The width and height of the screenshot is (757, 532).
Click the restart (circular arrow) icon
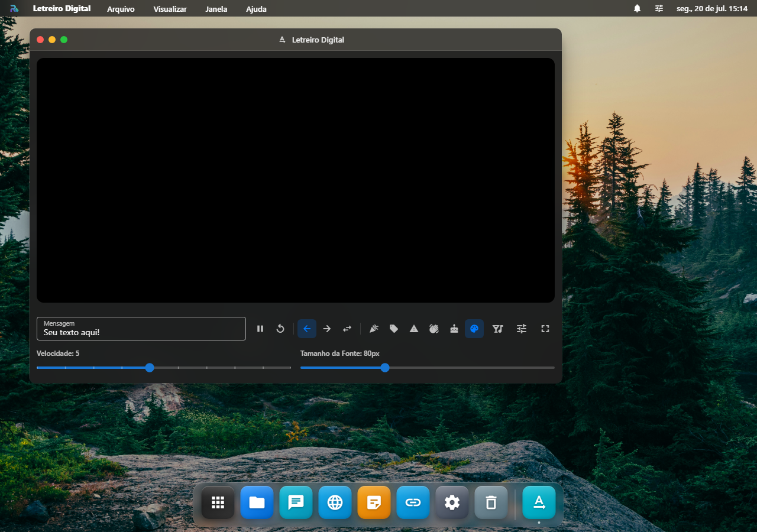pos(280,329)
